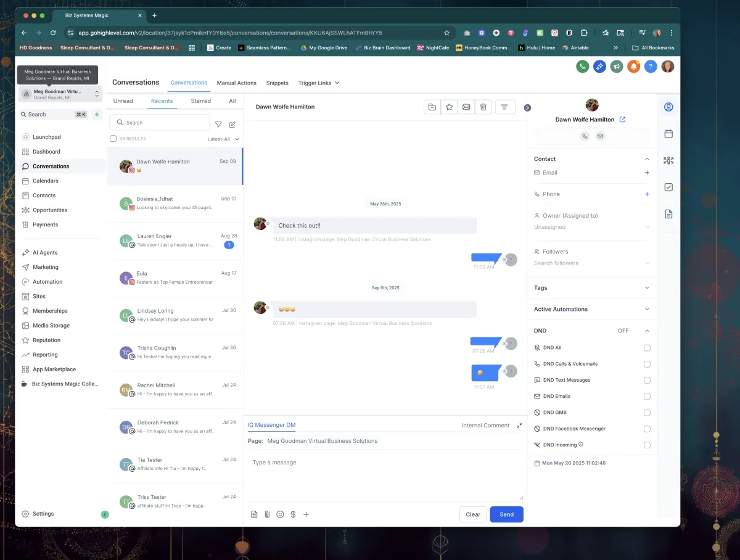Enable DND All checkbox

[x=647, y=348]
